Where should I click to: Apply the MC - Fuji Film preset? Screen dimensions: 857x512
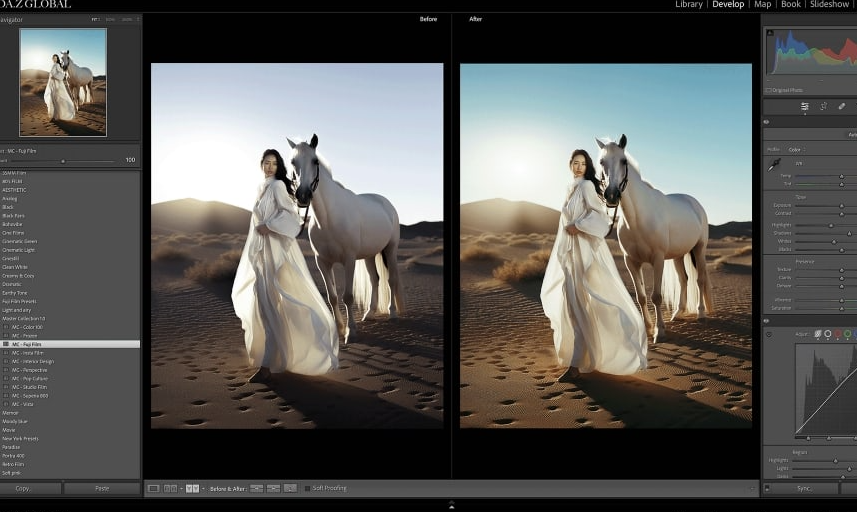[70, 344]
